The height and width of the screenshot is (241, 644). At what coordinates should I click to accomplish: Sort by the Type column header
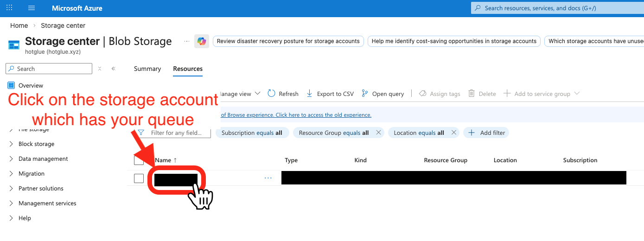291,160
